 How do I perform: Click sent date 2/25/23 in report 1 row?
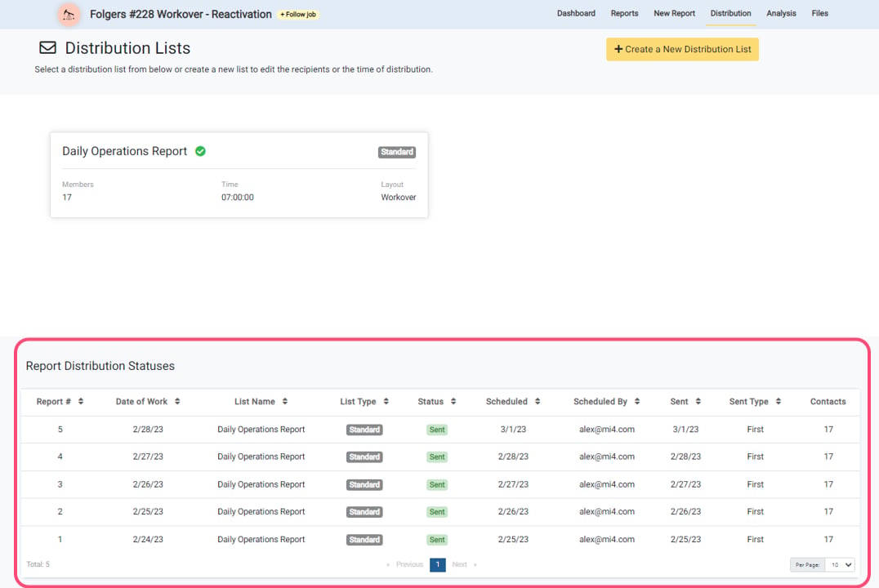click(x=685, y=539)
